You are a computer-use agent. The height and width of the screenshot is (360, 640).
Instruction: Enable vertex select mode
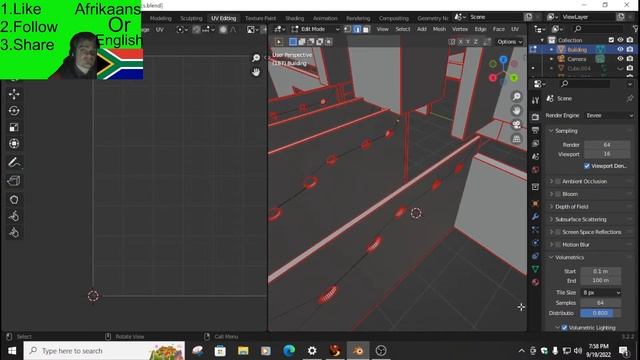(348, 29)
